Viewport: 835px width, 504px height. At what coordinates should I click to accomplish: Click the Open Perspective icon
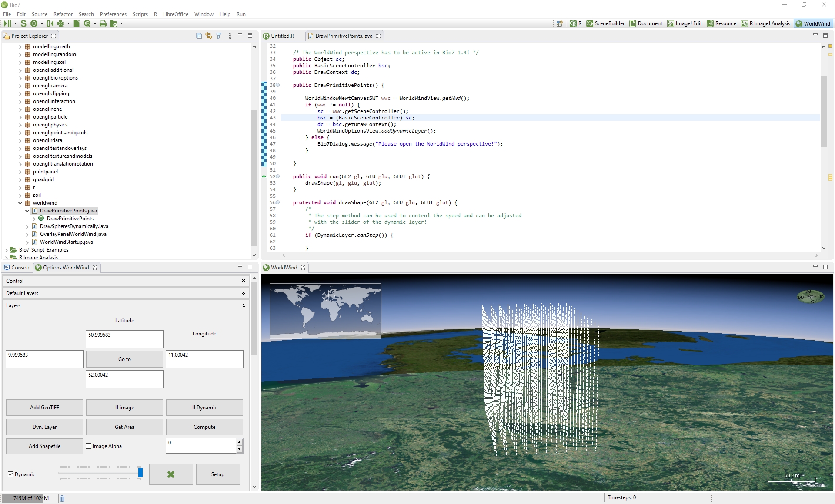point(560,23)
